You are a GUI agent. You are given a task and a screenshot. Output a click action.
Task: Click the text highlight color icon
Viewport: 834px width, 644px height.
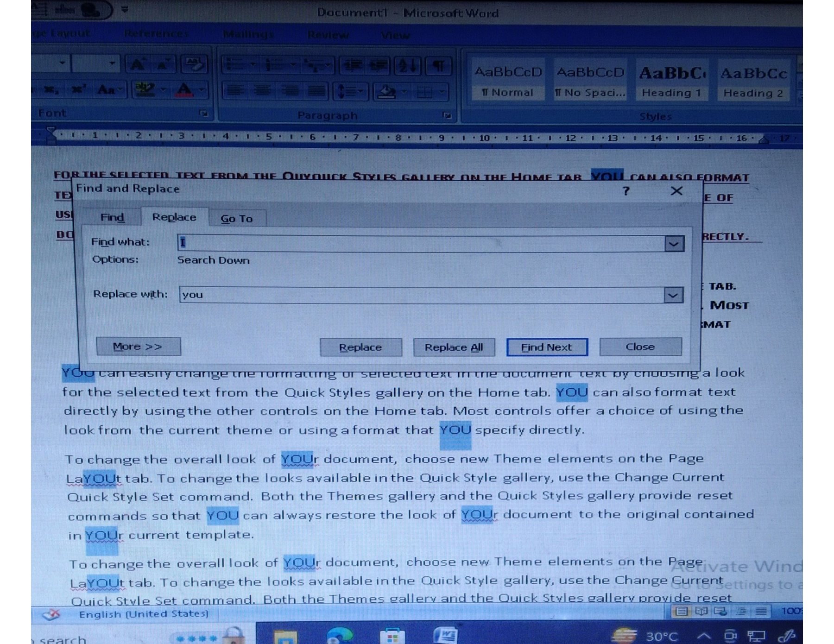point(145,89)
